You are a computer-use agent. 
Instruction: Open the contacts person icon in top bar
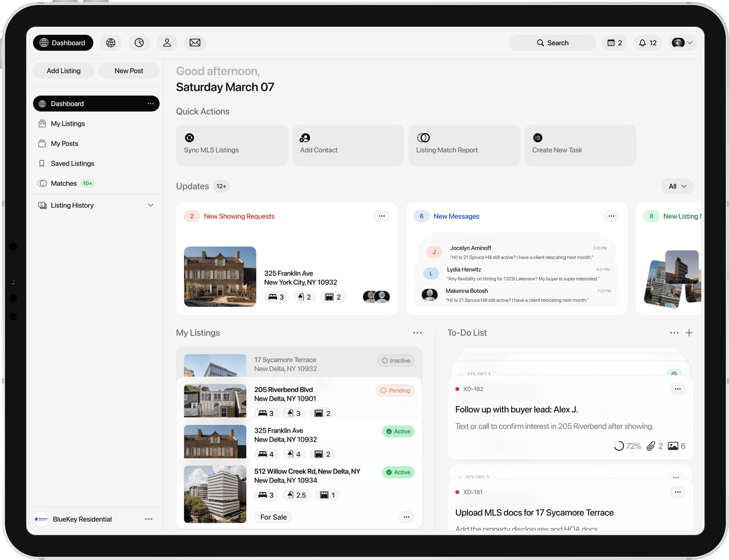[167, 43]
